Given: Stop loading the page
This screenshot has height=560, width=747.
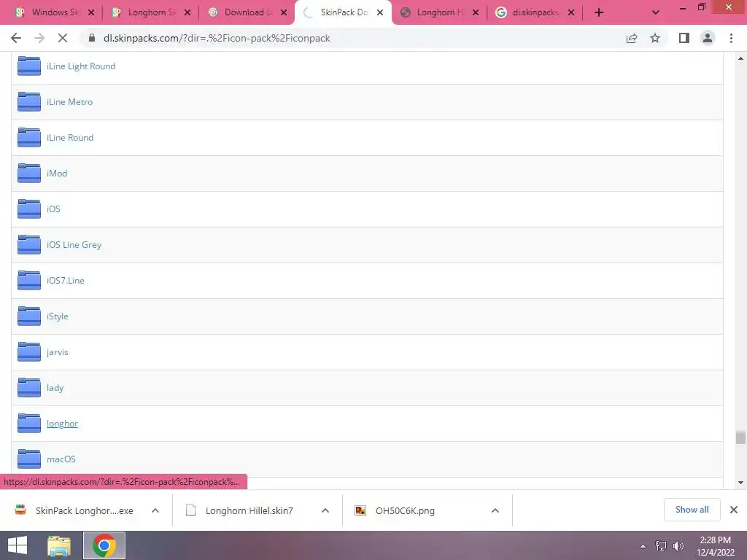Looking at the screenshot, I should [x=63, y=38].
